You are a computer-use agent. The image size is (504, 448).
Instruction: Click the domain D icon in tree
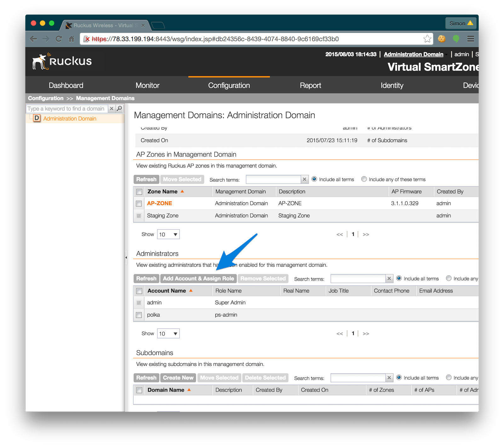click(37, 118)
